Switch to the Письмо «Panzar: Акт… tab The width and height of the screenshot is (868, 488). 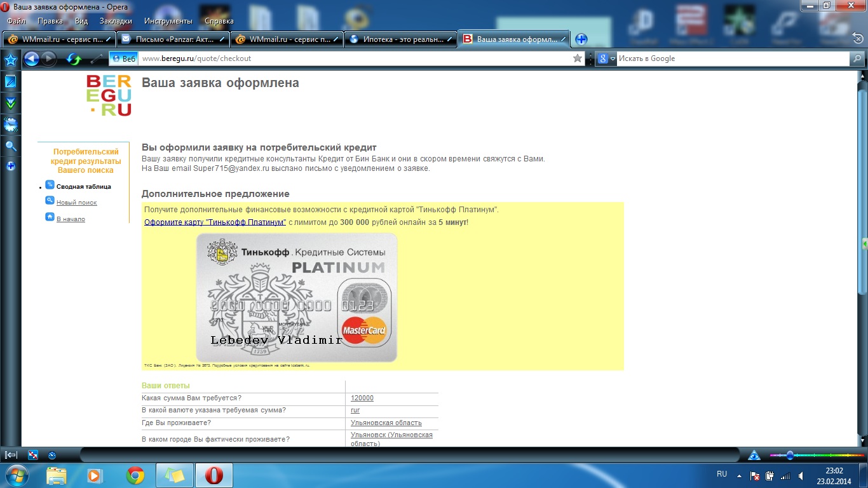[x=173, y=39]
